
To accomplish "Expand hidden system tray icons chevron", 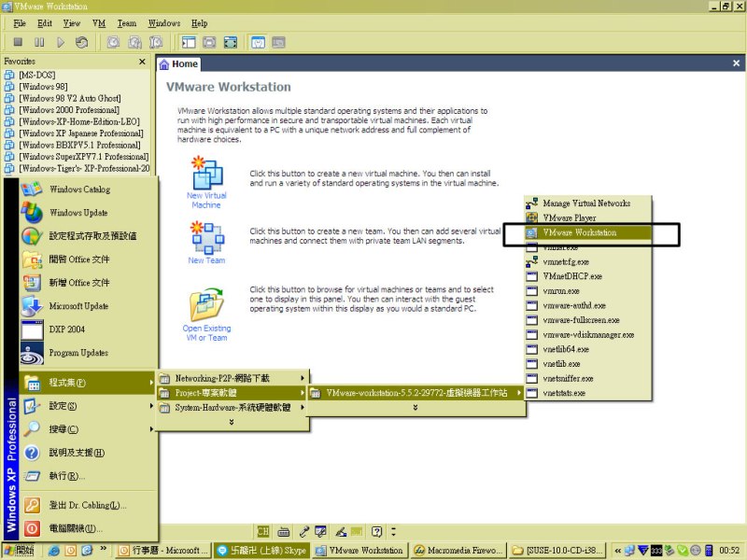I will tap(617, 551).
